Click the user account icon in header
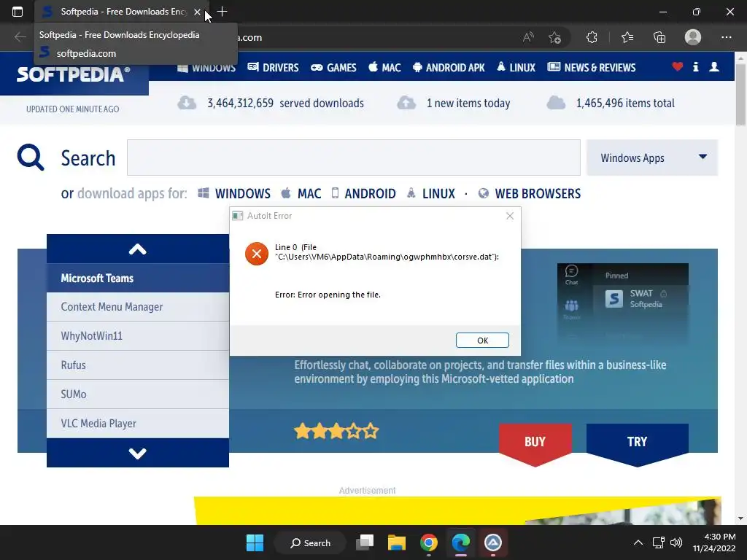The image size is (747, 560). 714,66
